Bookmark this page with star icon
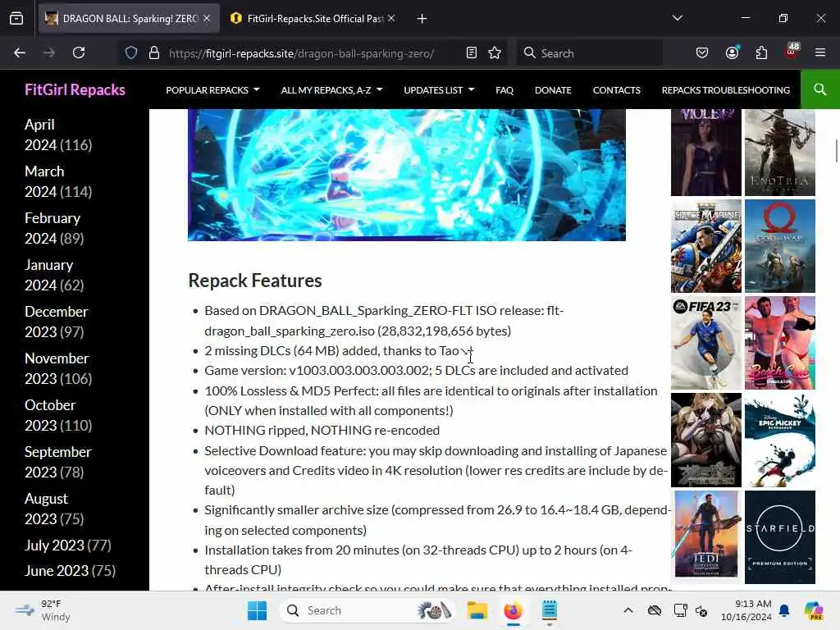Image resolution: width=840 pixels, height=630 pixels. coord(495,52)
